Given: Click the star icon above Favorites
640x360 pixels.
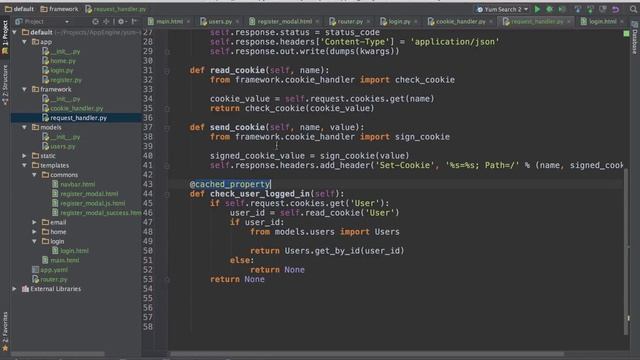Looking at the screenshot, I should [x=5, y=348].
